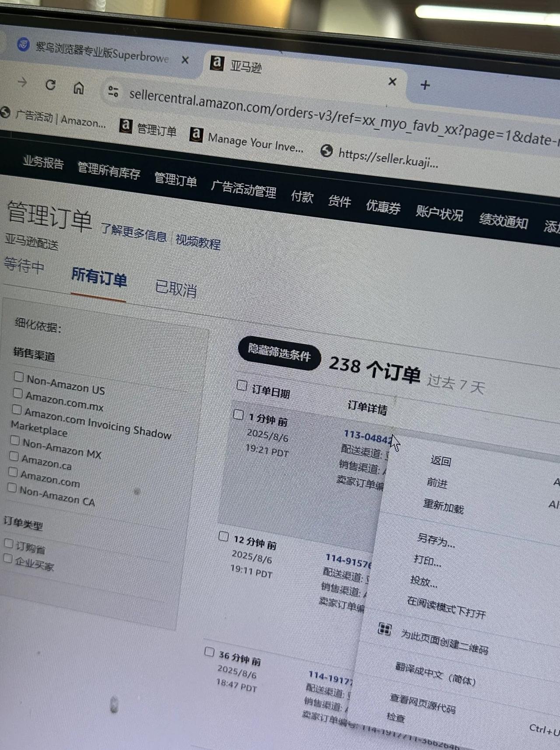Choose 打印... in the context menu
Viewport: 560px width, 750px height.
click(x=428, y=560)
